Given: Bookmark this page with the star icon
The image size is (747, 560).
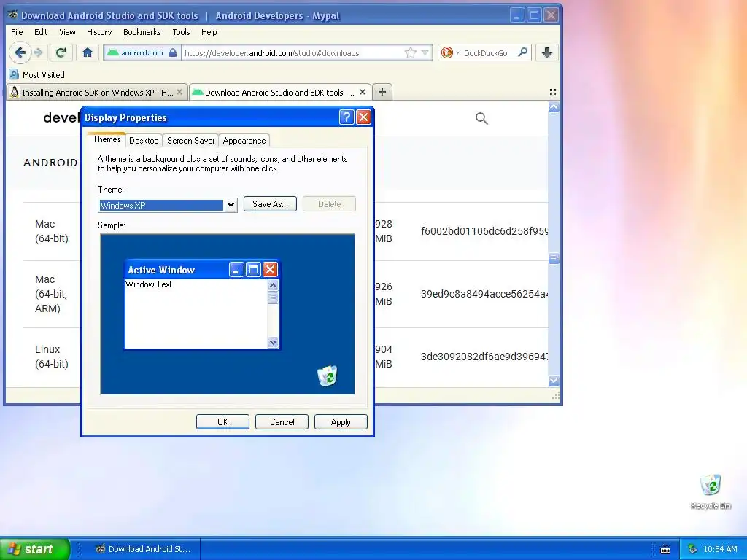Looking at the screenshot, I should [410, 52].
